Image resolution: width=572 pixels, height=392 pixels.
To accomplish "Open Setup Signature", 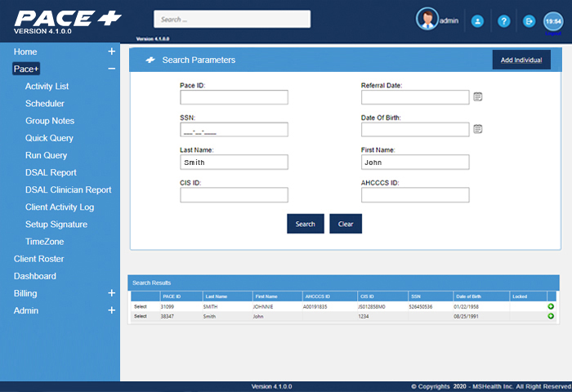I will coord(56,225).
